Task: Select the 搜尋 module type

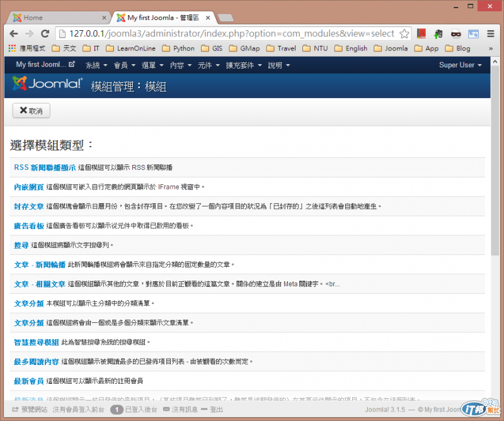Action: pos(21,245)
